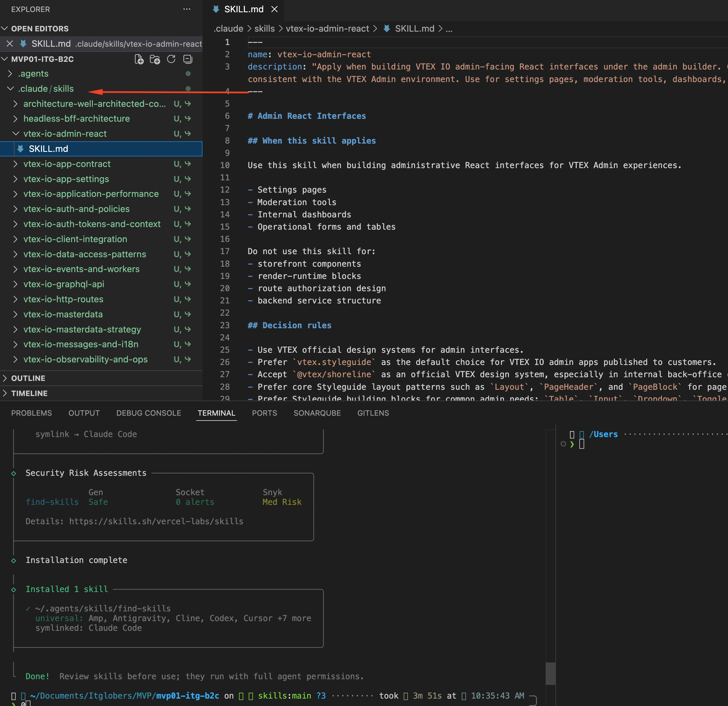728x706 pixels.
Task: Expand the .agents folder
Action: click(33, 74)
